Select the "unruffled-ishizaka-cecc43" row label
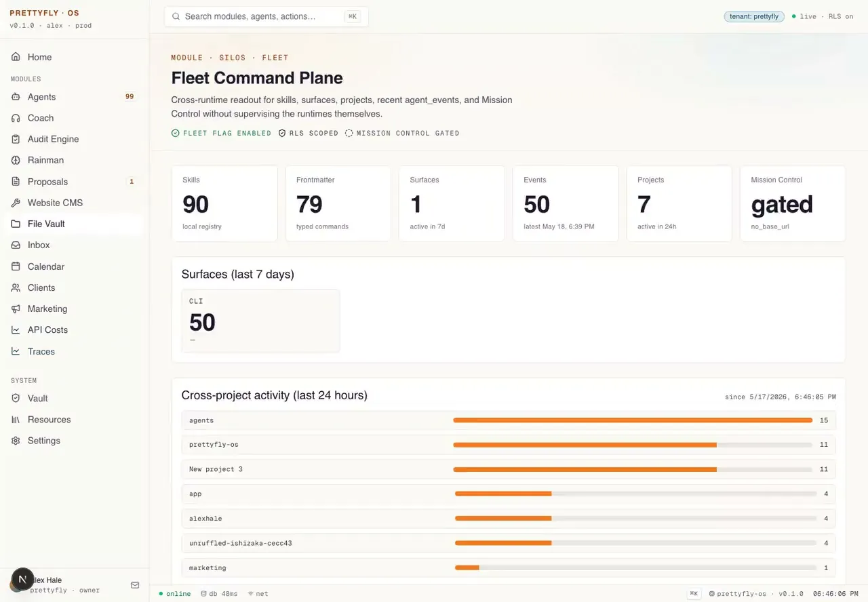868x602 pixels. (x=241, y=543)
